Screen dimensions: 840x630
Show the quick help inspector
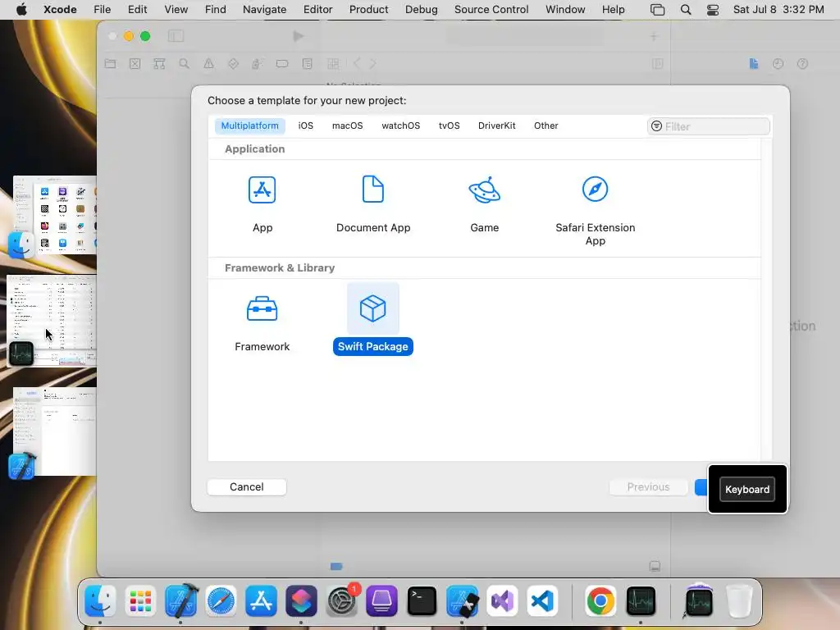coord(802,64)
